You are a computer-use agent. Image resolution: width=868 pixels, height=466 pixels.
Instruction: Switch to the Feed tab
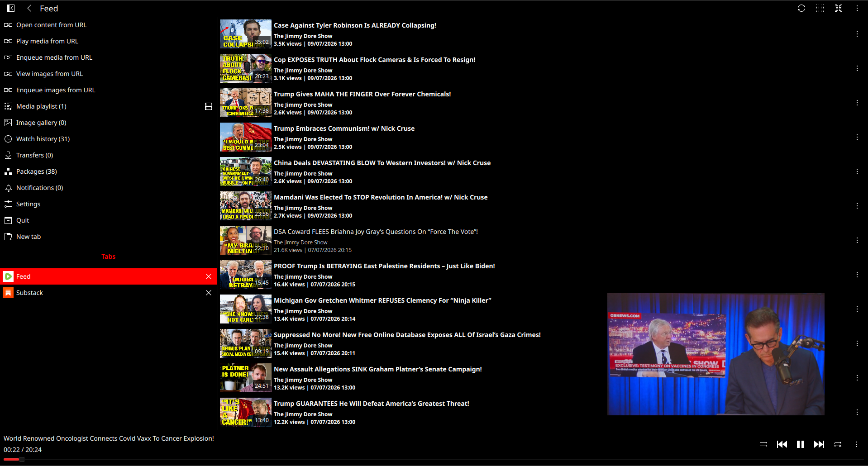click(x=109, y=276)
